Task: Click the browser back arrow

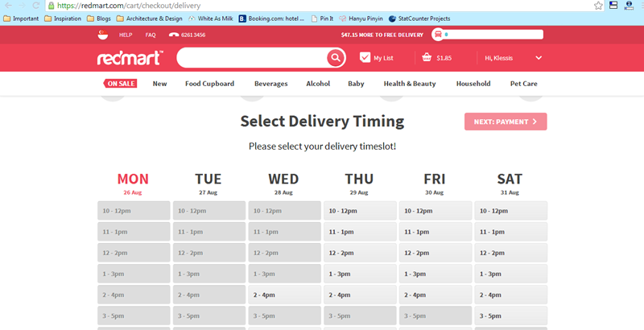Action: (8, 6)
